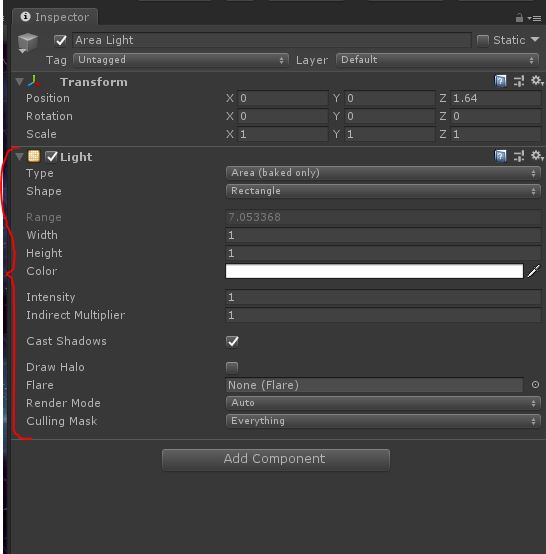Click the Scale label
Viewport: 546px width, 554px height.
pos(41,134)
